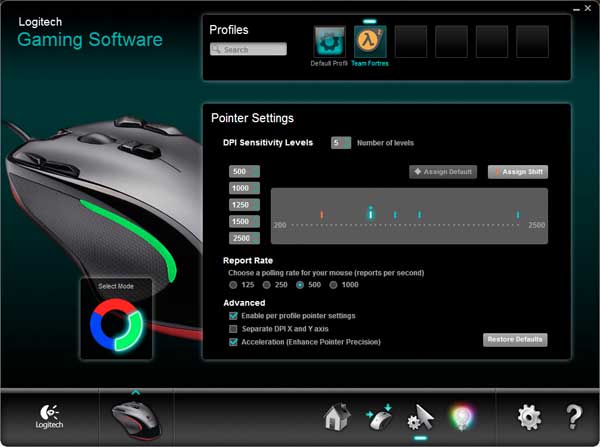Viewport: 600px width, 447px height.
Task: Open the help question mark icon
Action: (573, 417)
